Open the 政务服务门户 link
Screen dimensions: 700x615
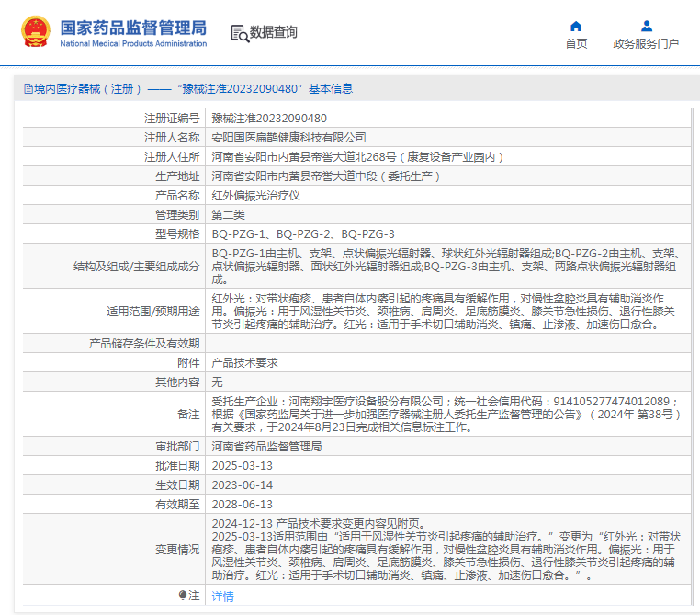(x=646, y=44)
